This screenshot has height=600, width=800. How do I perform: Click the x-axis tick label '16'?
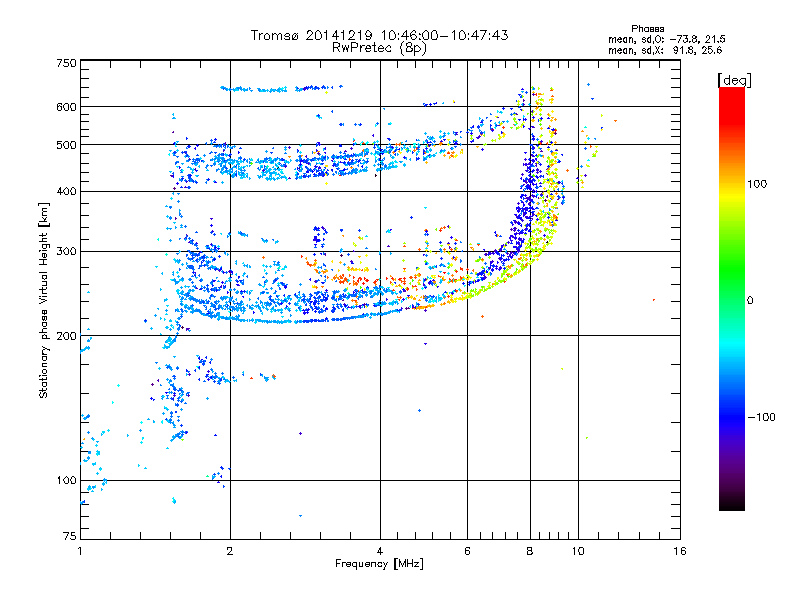[680, 551]
